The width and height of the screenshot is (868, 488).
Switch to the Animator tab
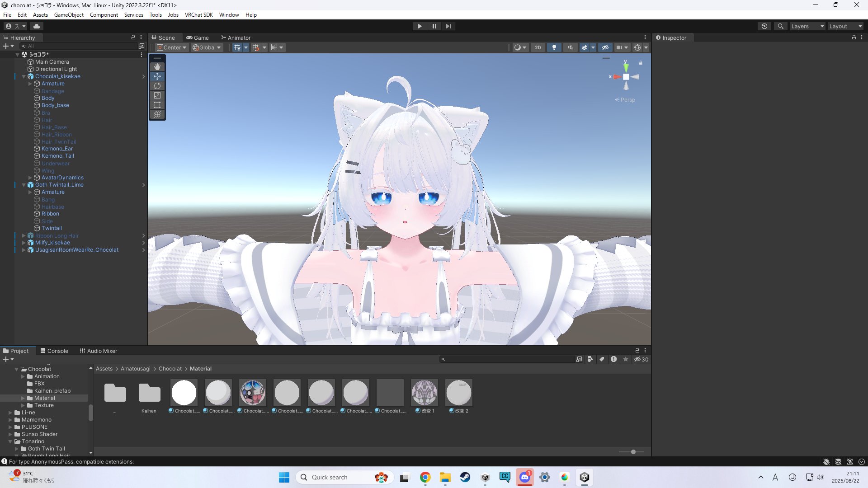(x=236, y=38)
